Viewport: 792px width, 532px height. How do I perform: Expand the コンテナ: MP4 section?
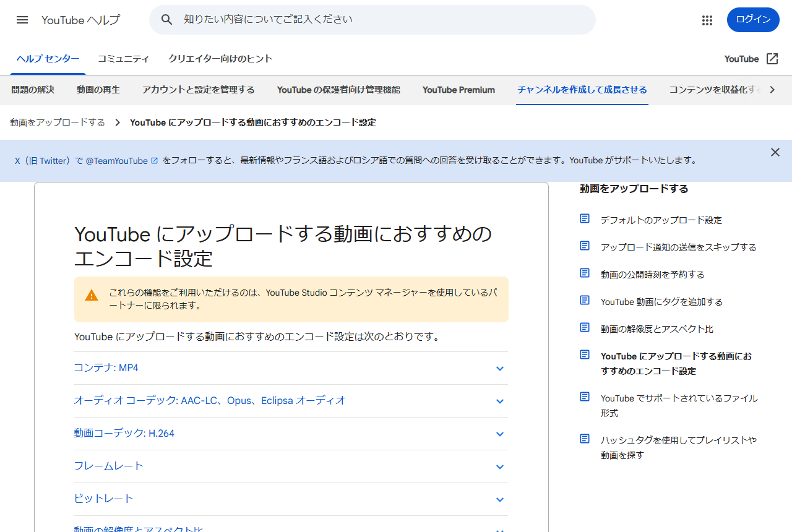tap(291, 368)
